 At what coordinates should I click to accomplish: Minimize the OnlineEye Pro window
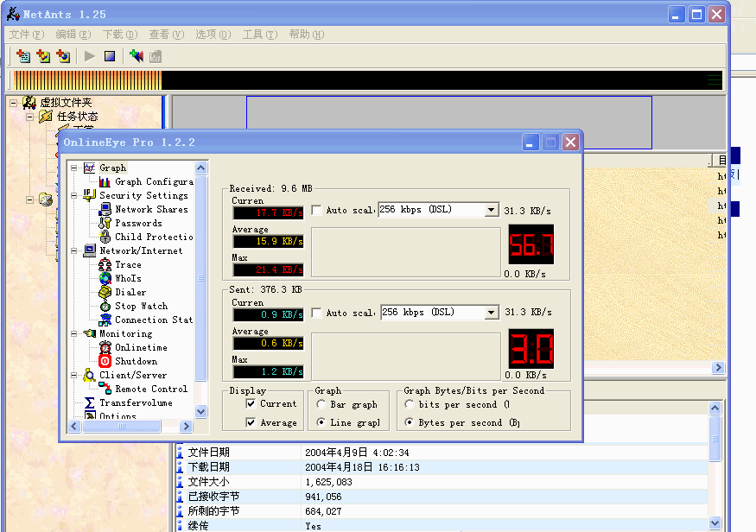pos(530,142)
